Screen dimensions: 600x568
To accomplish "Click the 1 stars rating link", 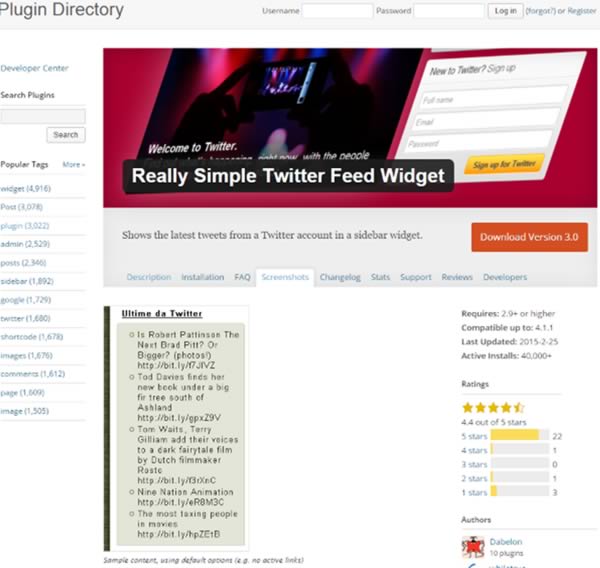I will tap(474, 492).
